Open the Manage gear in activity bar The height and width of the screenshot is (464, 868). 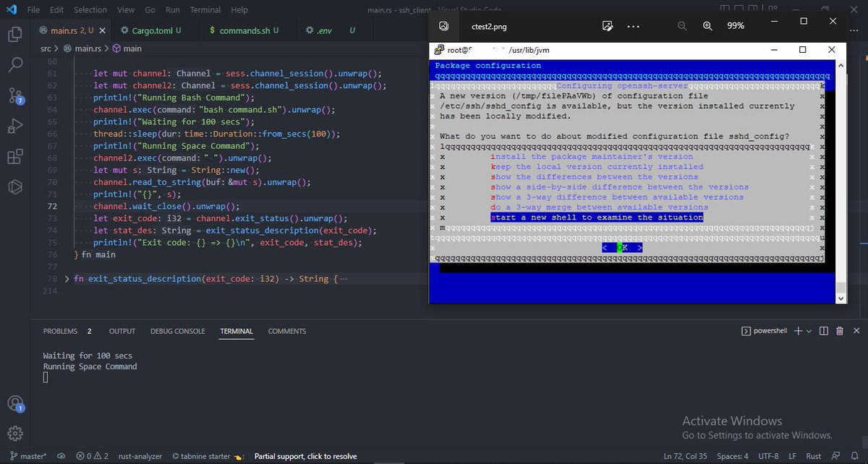(x=15, y=433)
